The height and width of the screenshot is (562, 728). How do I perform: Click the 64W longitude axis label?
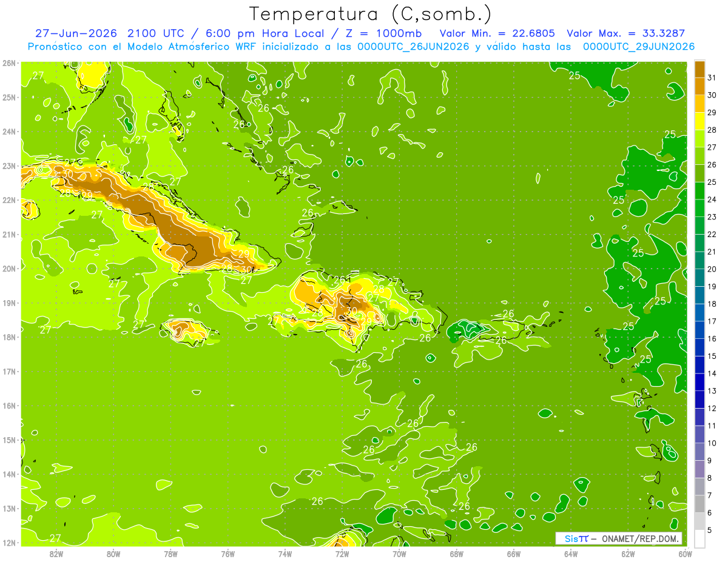[571, 554]
